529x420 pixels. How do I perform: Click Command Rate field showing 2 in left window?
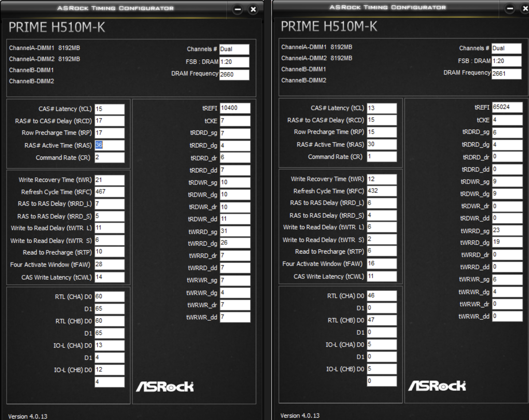click(x=110, y=157)
